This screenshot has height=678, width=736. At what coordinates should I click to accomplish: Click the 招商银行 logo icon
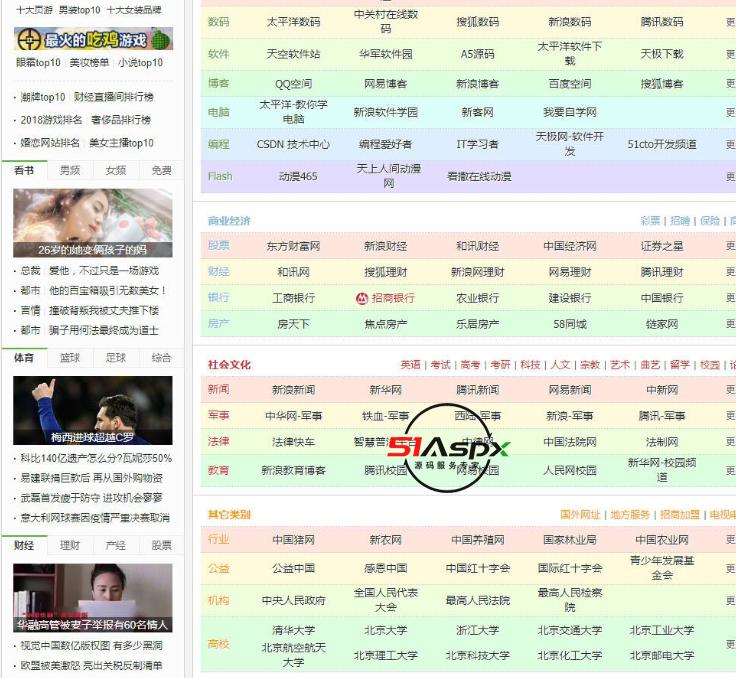pos(361,298)
